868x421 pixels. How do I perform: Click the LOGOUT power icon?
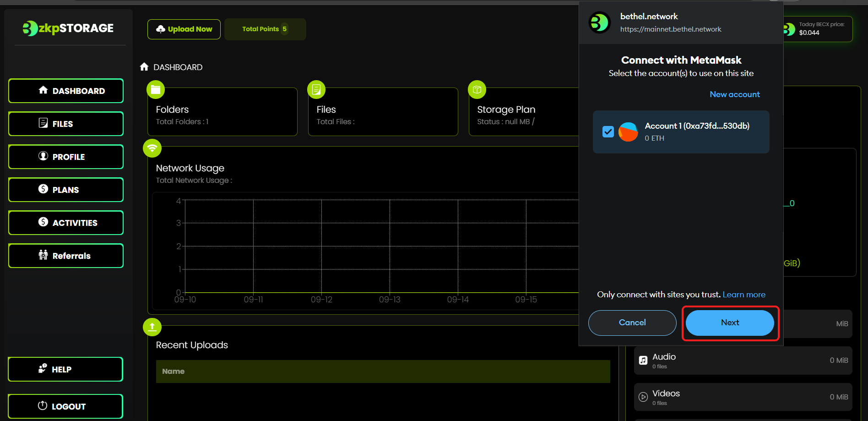[x=43, y=405]
